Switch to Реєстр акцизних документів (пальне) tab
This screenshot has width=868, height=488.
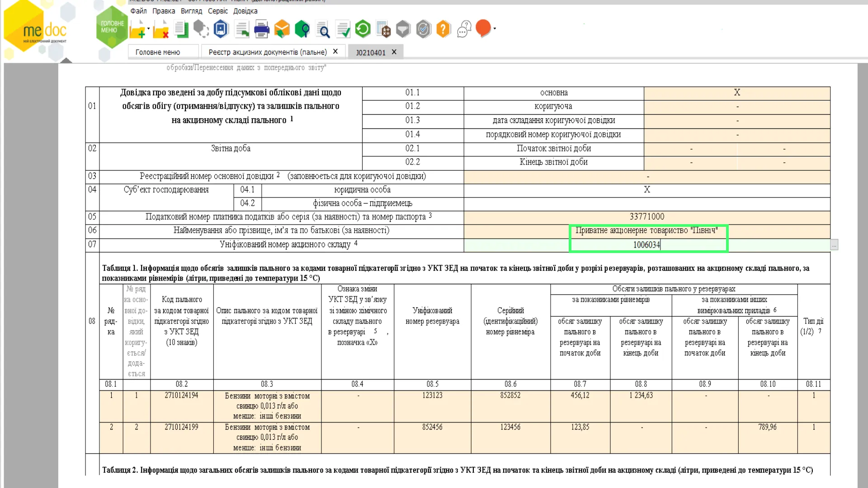[268, 52]
